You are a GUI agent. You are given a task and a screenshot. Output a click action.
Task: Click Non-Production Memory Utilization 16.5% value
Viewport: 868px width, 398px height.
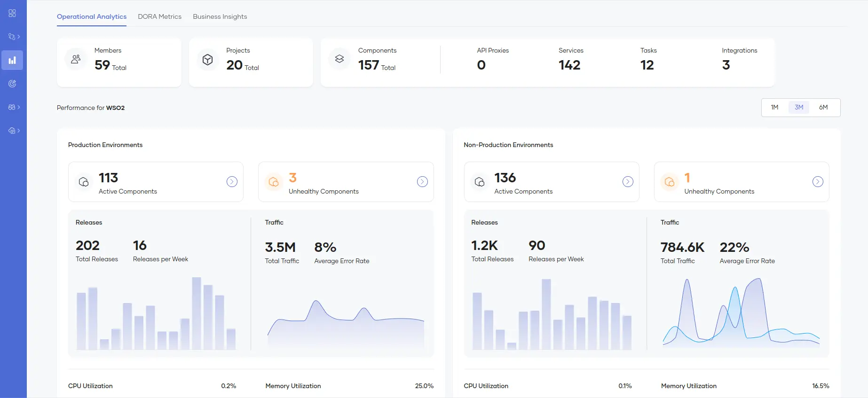click(821, 386)
